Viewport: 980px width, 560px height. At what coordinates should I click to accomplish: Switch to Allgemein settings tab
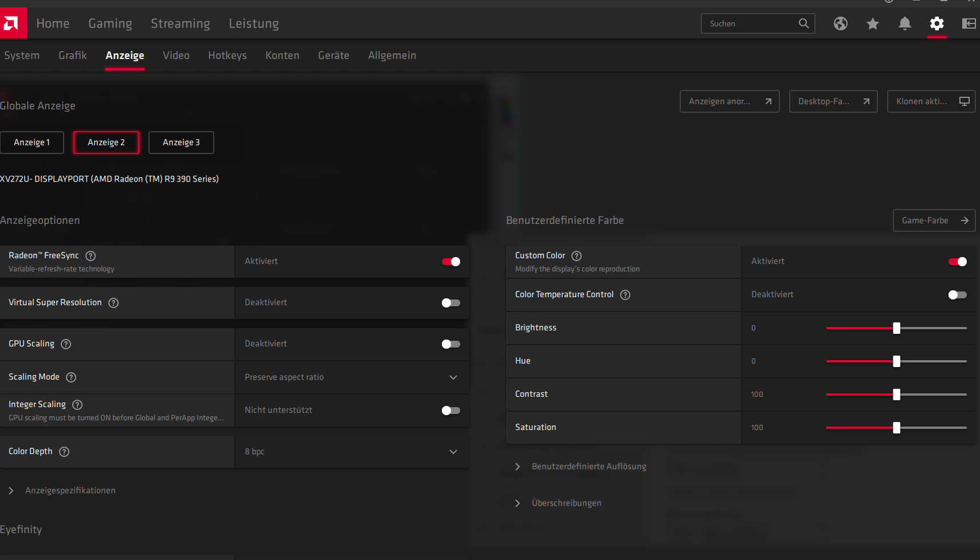[392, 56]
